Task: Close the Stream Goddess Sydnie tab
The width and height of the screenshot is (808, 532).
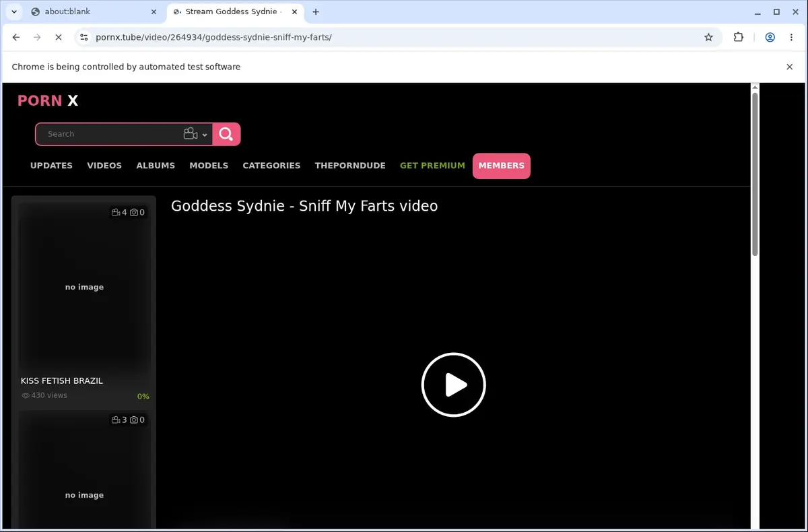Action: coord(294,11)
